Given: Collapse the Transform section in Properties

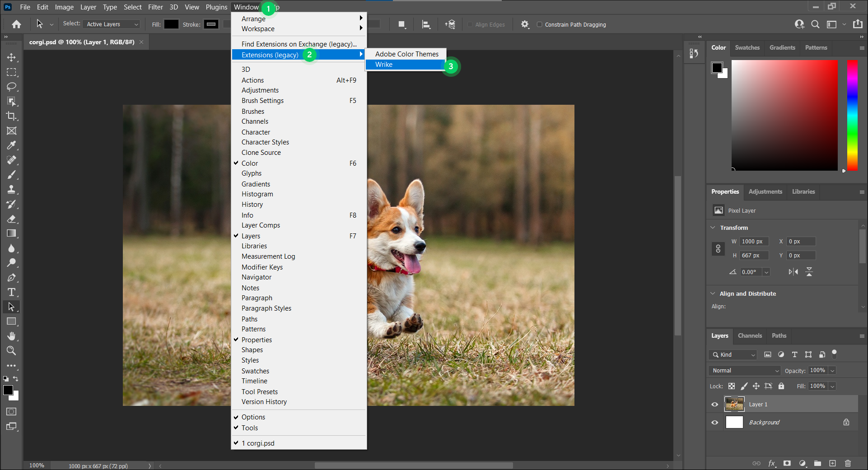Looking at the screenshot, I should click(713, 228).
